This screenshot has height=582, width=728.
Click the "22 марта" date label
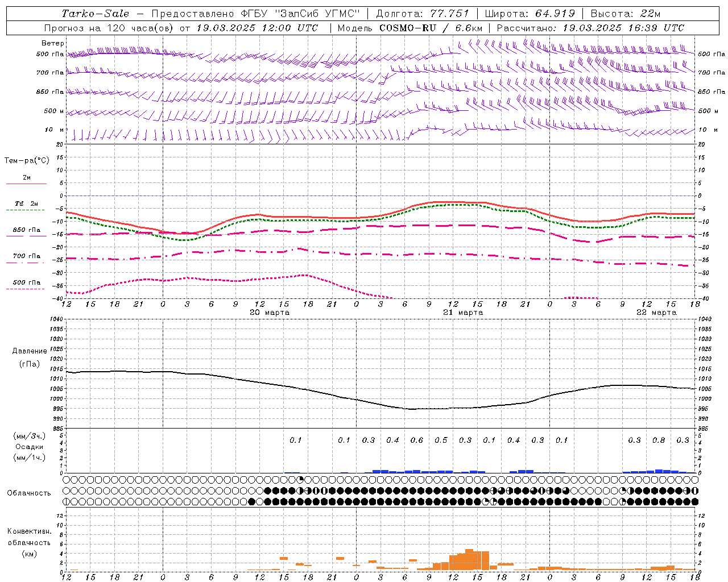tap(656, 313)
